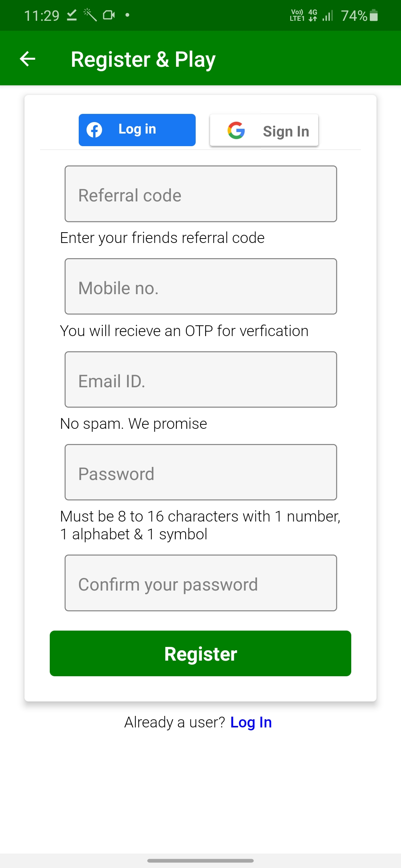Tap the Google logo icon

click(x=236, y=131)
